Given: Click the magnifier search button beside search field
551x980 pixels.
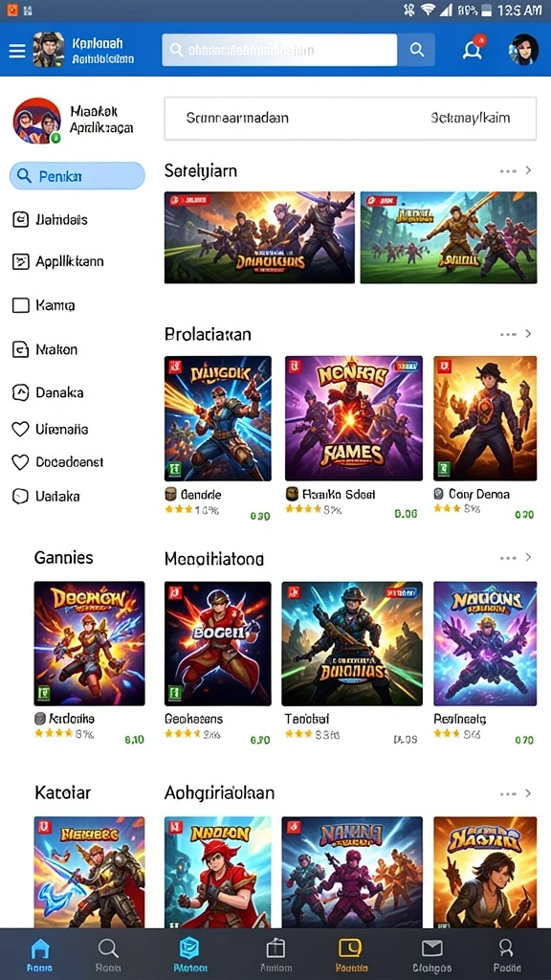Looking at the screenshot, I should click(417, 50).
